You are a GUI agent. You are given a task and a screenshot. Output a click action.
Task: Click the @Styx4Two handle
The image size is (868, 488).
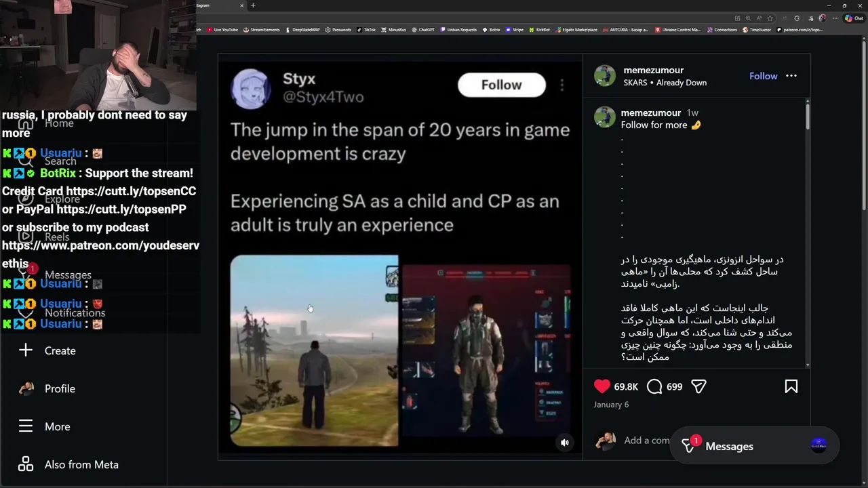coord(323,97)
